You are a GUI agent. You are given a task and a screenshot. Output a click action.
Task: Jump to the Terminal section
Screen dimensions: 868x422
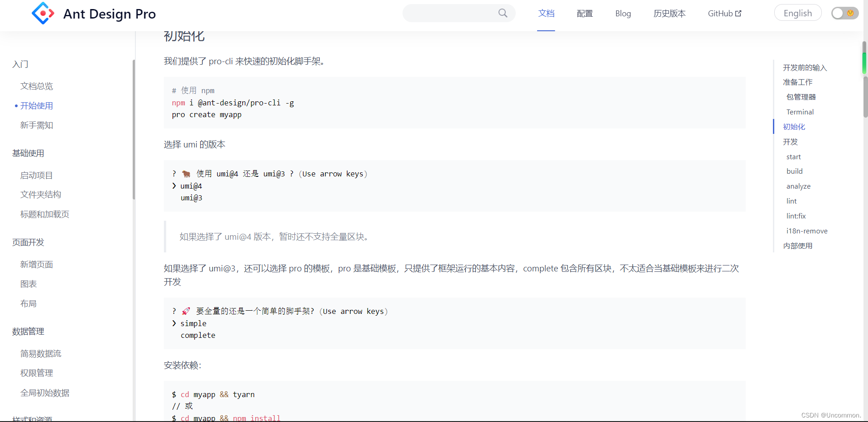(800, 112)
